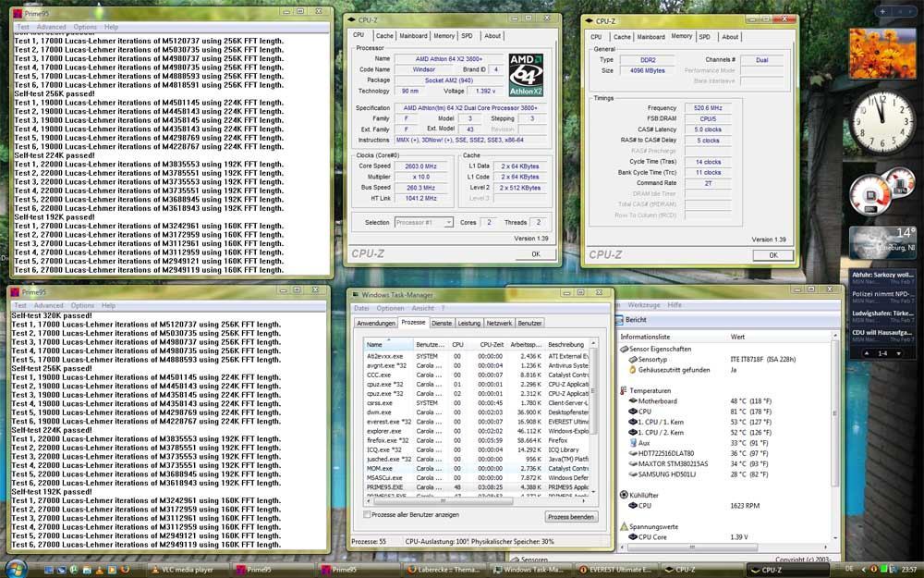
Task: Click the Gehäusezutritt gefunden lock icon
Action: [x=633, y=370]
